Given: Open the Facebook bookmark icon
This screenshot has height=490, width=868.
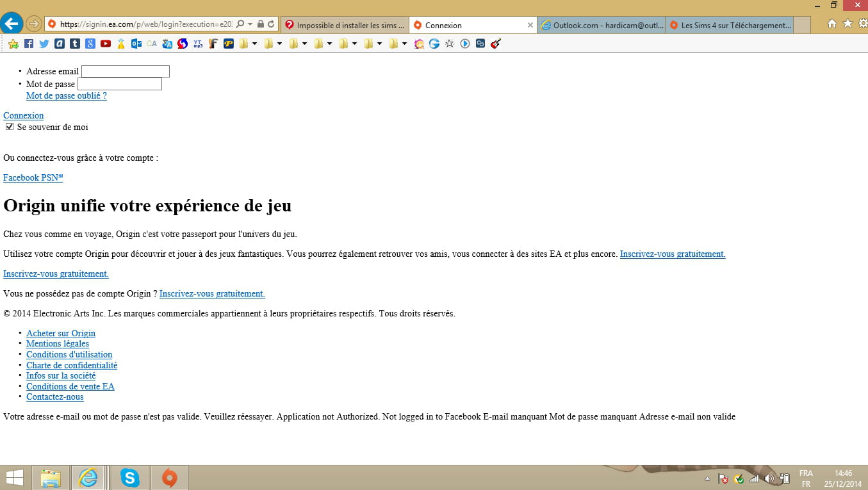Looking at the screenshot, I should 29,44.
